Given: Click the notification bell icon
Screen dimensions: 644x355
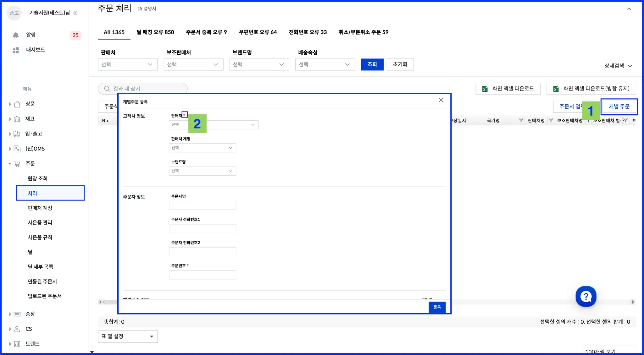Looking at the screenshot, I should tap(16, 35).
